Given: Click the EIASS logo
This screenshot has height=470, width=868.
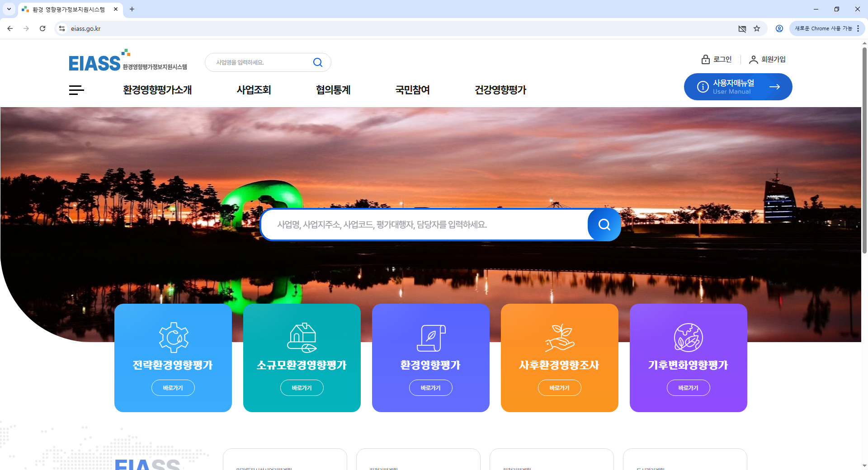Looking at the screenshot, I should 127,61.
